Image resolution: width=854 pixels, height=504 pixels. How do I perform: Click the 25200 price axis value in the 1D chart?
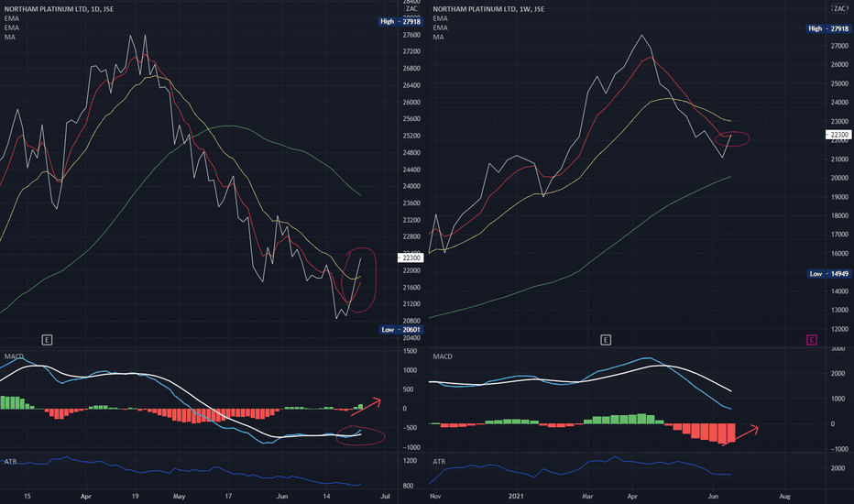point(411,136)
